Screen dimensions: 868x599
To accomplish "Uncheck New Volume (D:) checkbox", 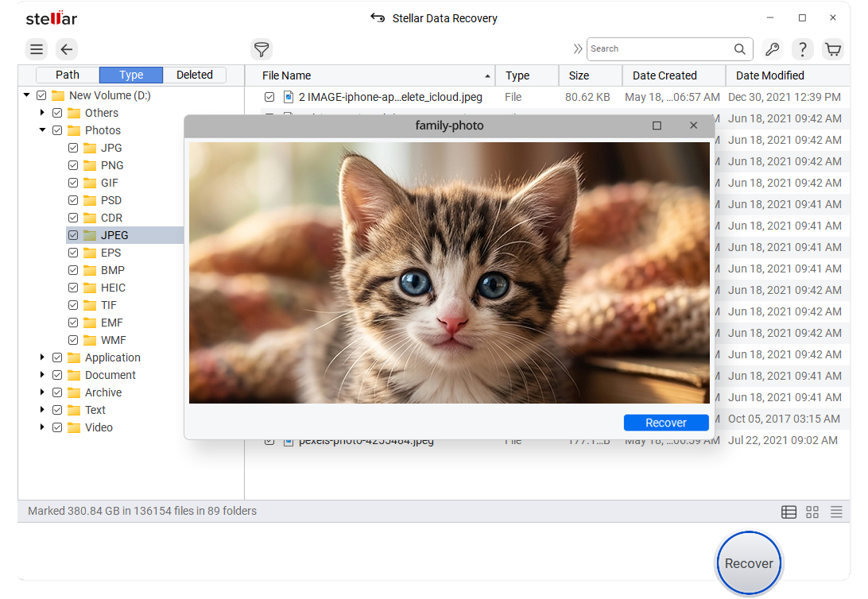I will coord(41,95).
